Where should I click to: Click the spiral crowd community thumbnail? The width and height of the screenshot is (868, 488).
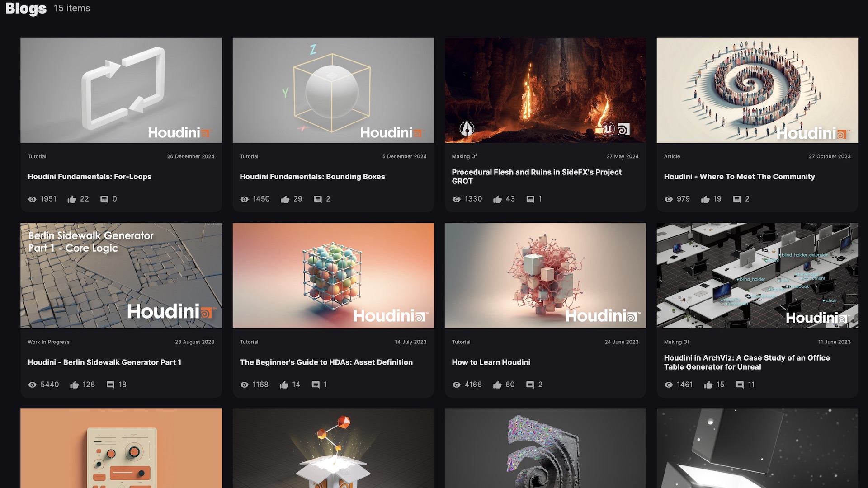[757, 90]
